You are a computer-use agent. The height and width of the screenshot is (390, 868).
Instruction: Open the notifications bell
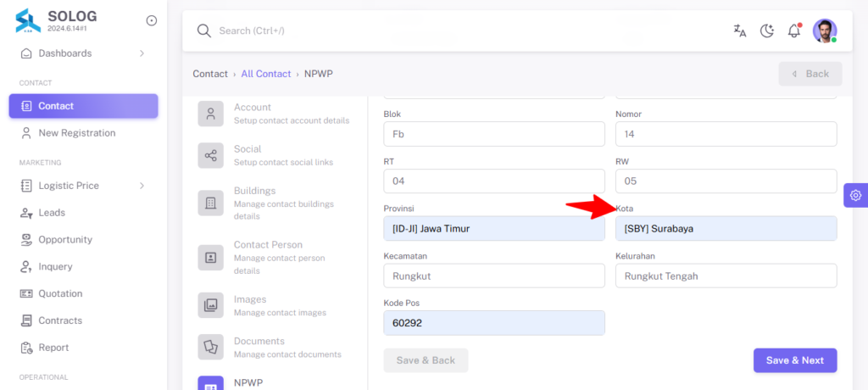point(794,31)
